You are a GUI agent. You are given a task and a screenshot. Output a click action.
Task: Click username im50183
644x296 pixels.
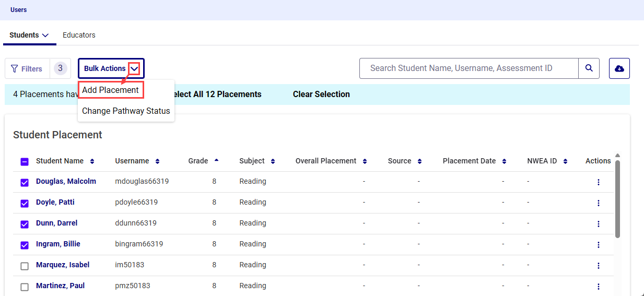[130, 265]
